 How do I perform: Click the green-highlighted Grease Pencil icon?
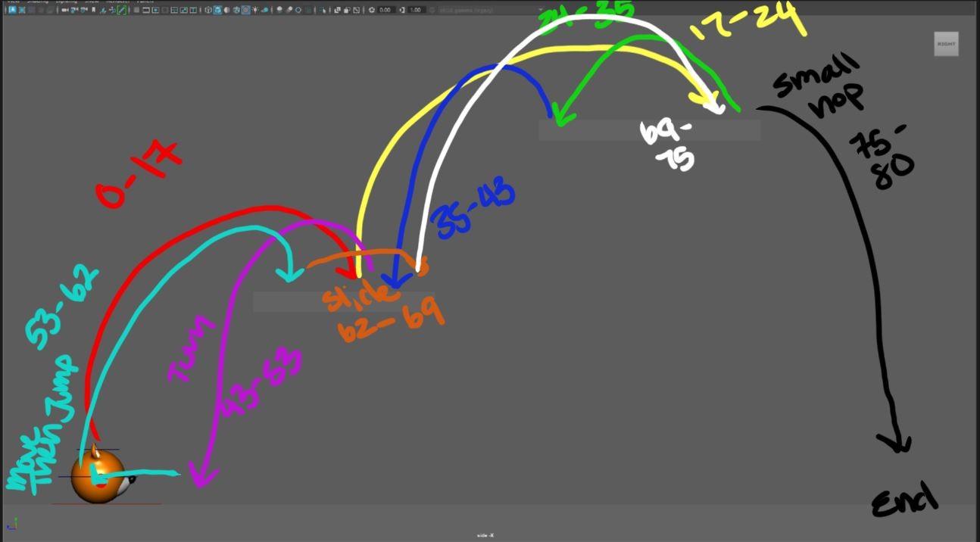click(x=120, y=10)
